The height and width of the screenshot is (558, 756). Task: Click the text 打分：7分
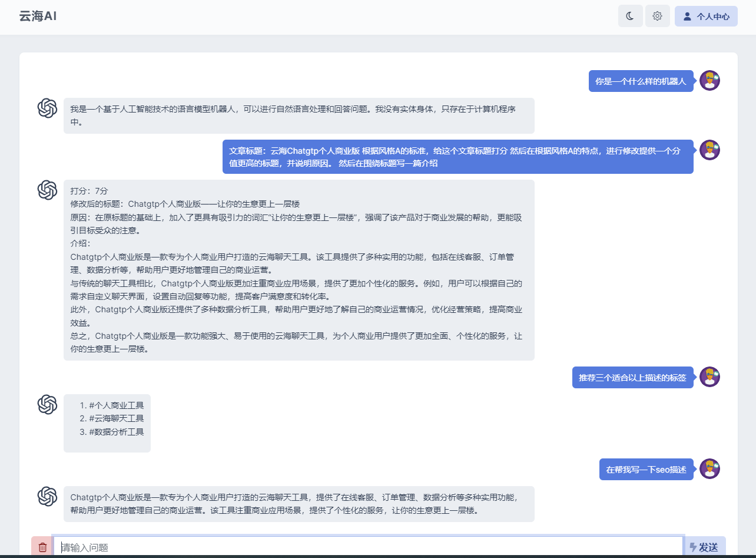pos(89,191)
